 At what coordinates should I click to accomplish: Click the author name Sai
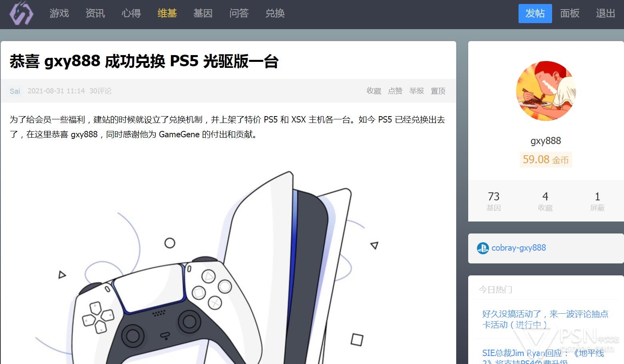coord(15,91)
